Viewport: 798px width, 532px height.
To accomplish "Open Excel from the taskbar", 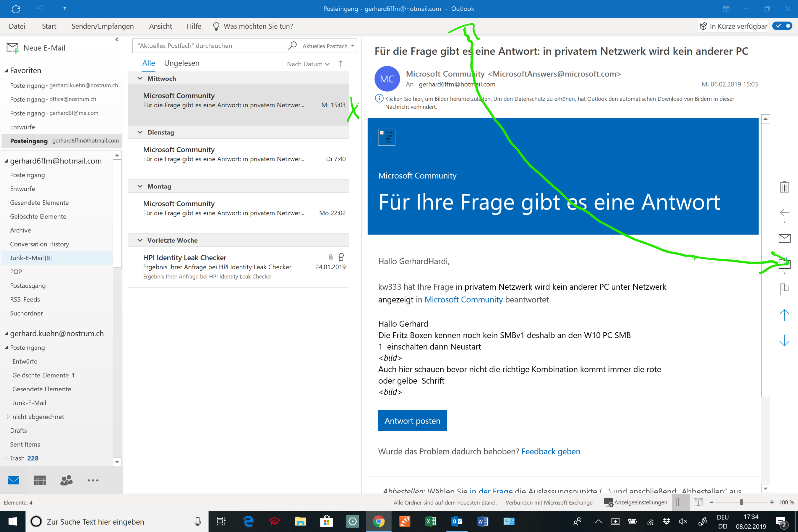I will (x=431, y=521).
